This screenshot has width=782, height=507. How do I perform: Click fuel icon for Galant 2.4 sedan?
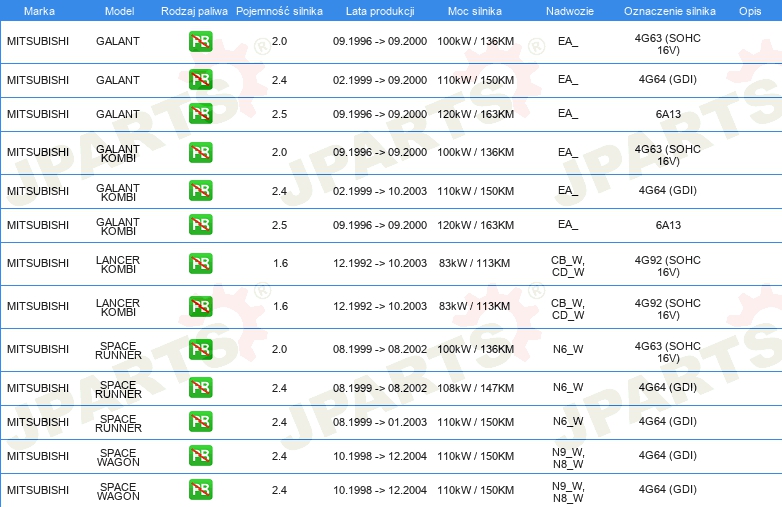(200, 80)
